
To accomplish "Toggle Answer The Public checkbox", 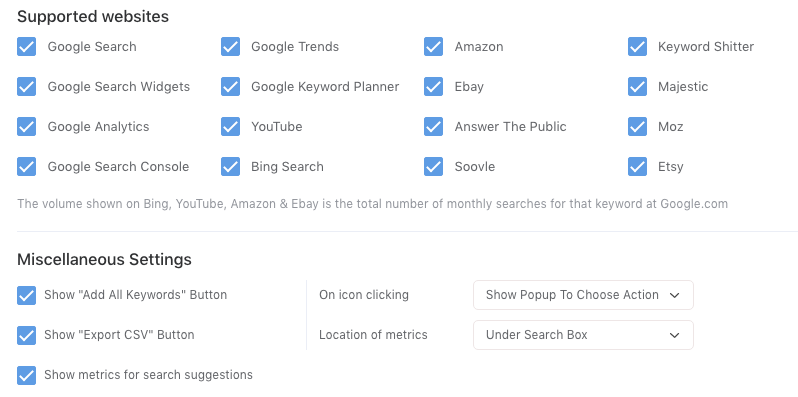I will [434, 127].
